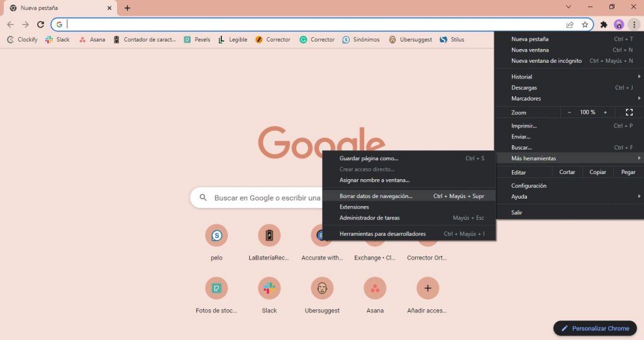Open the Corrector bookmark with green icon
This screenshot has height=340, width=644.
[x=317, y=40]
